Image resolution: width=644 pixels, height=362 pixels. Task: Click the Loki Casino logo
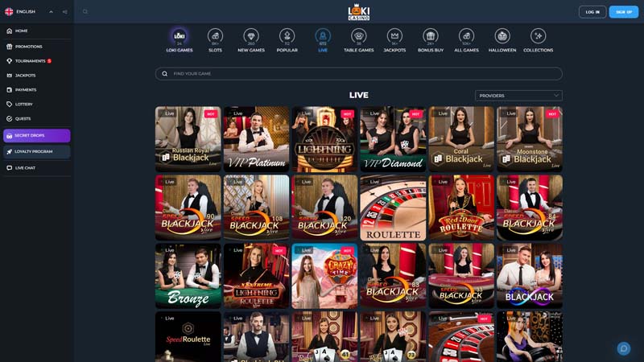(x=358, y=12)
